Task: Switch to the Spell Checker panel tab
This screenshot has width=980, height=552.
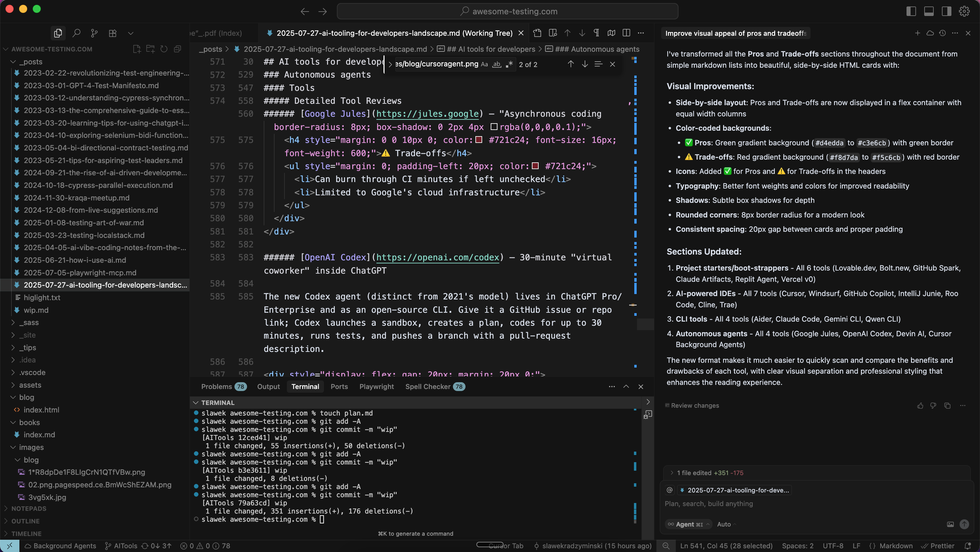Action: coord(435,387)
